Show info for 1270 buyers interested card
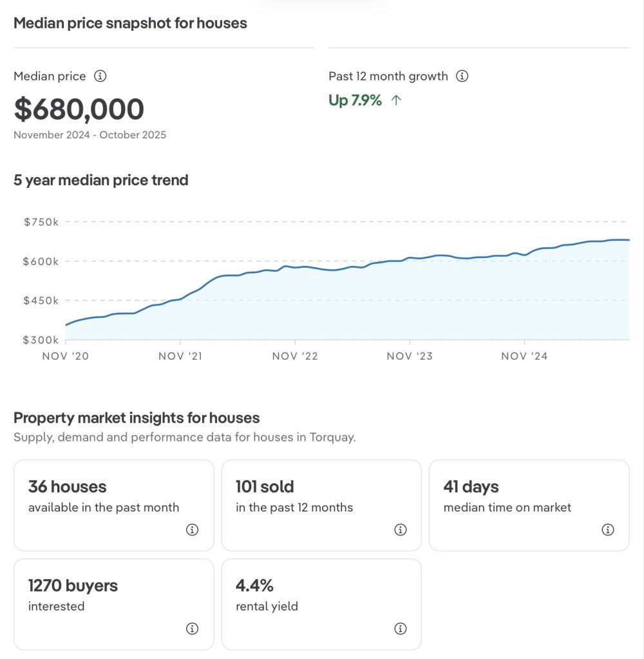 point(192,628)
